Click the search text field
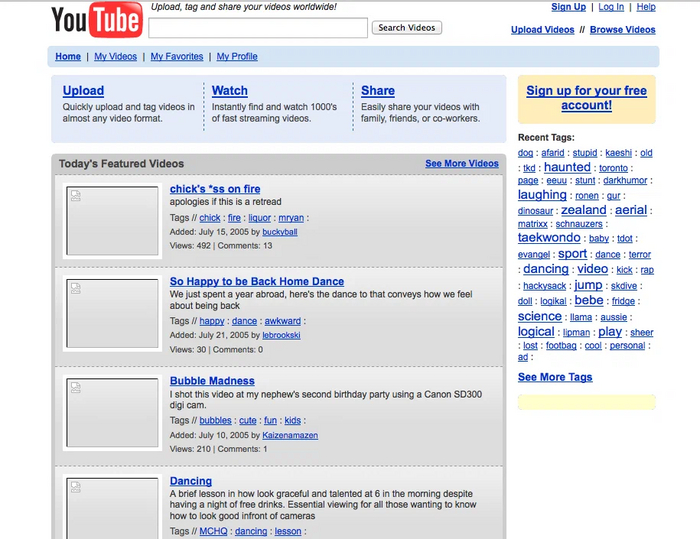The height and width of the screenshot is (539, 700). [258, 28]
